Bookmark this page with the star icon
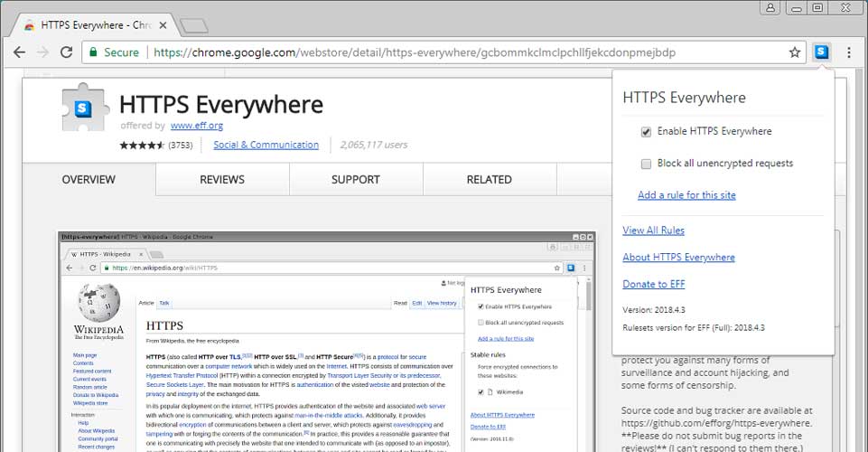 coord(795,52)
